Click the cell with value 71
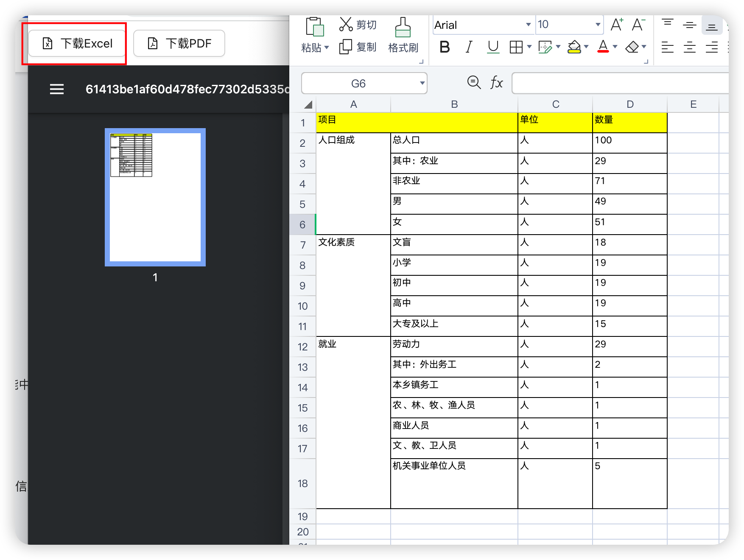 pos(630,184)
